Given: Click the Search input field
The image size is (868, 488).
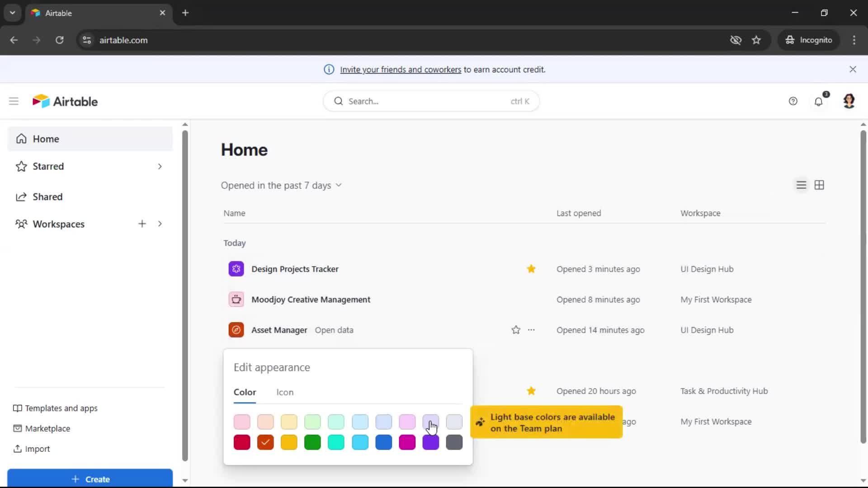Looking at the screenshot, I should coord(431,101).
